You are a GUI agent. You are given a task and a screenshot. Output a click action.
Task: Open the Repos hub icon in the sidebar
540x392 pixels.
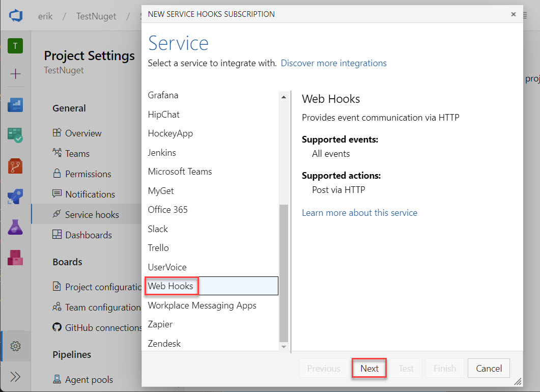pos(15,166)
